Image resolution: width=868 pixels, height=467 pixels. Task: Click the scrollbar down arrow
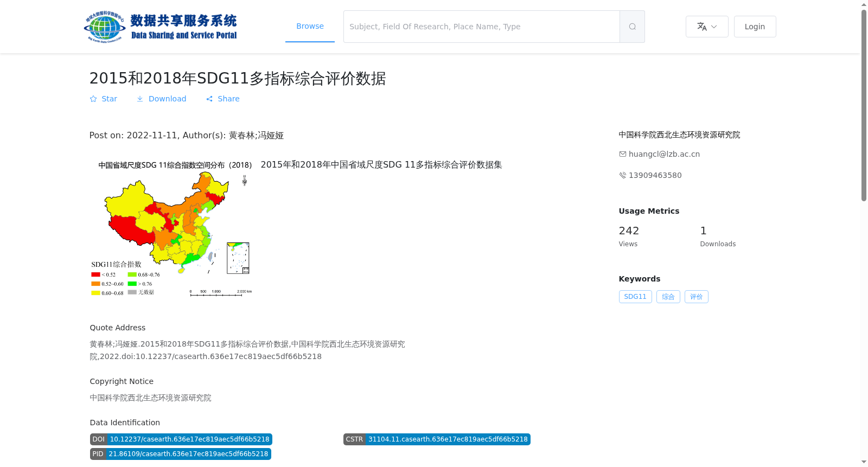tap(864, 462)
